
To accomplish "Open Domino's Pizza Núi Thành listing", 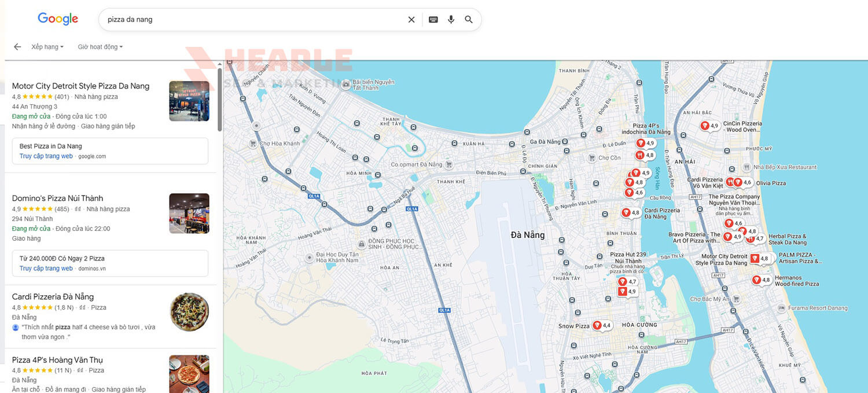I will click(x=57, y=199).
